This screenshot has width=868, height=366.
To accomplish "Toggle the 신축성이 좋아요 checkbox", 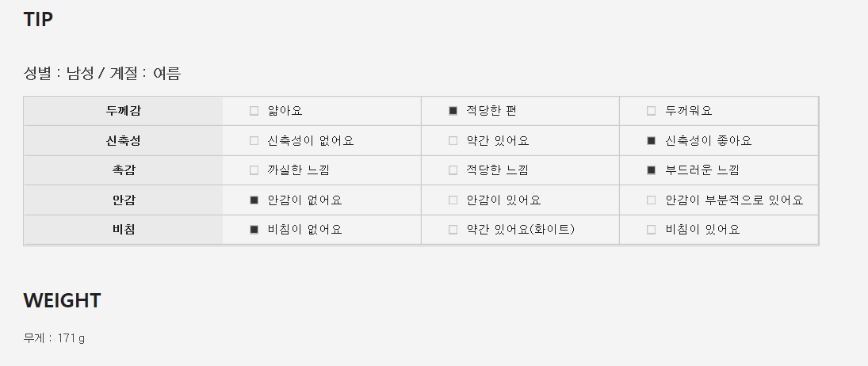I will [652, 141].
